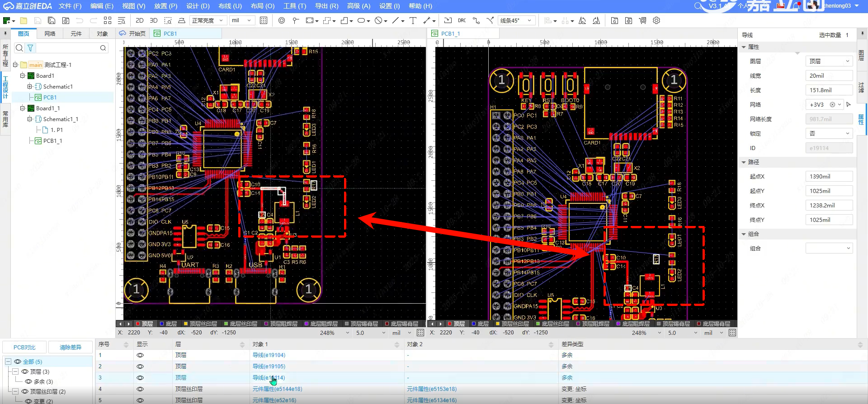
Task: Select the Line drawing tool
Action: coord(396,20)
